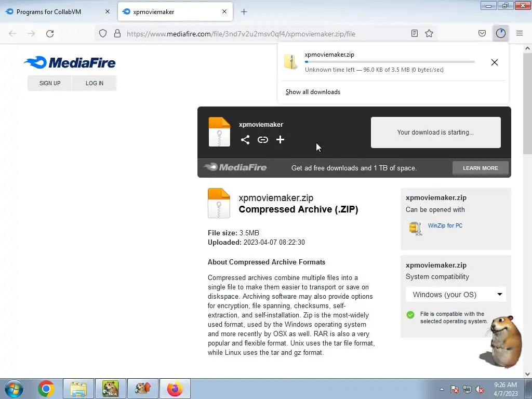Viewport: 532px width, 399px height.
Task: Click the LOG IN button
Action: coord(95,83)
